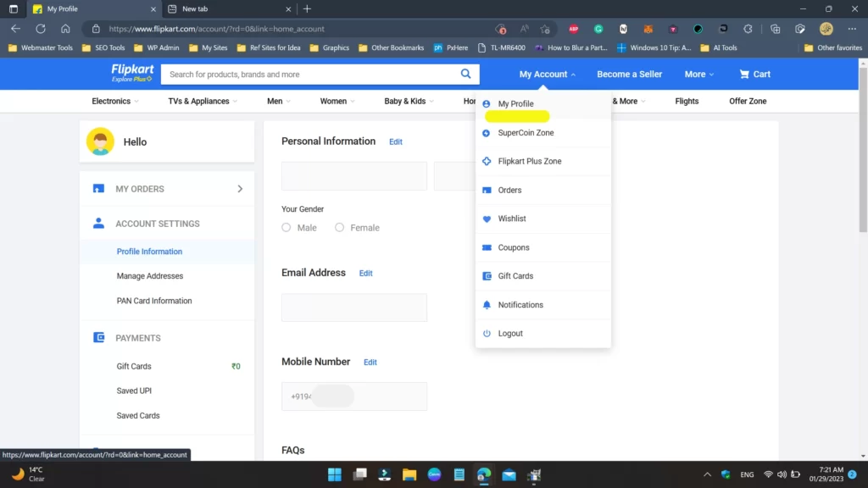This screenshot has height=488, width=868.
Task: Select Gift Cards in account dropdown menu
Action: tap(543, 276)
